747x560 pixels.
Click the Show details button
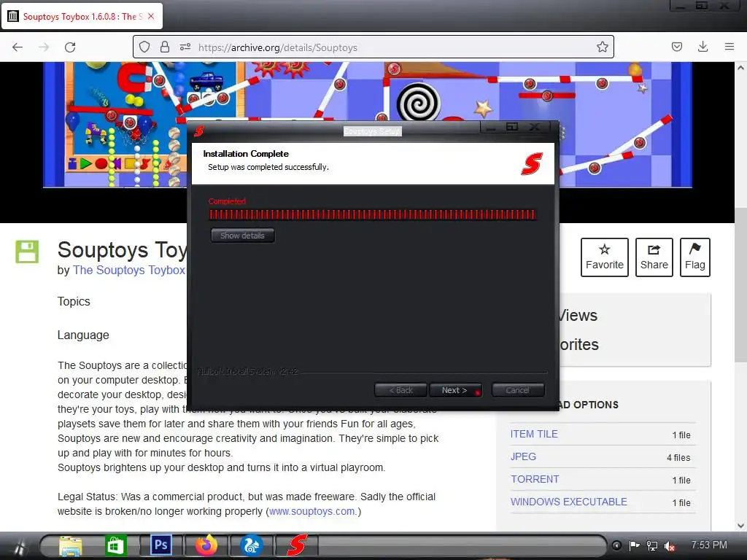(x=242, y=236)
